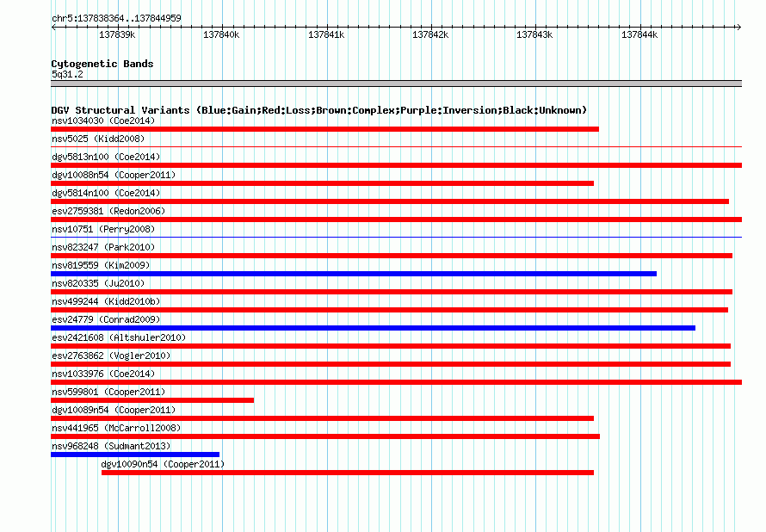The image size is (766, 532).
Task: Open the dgv10090n54 (Cooper2011) label
Action: [163, 464]
